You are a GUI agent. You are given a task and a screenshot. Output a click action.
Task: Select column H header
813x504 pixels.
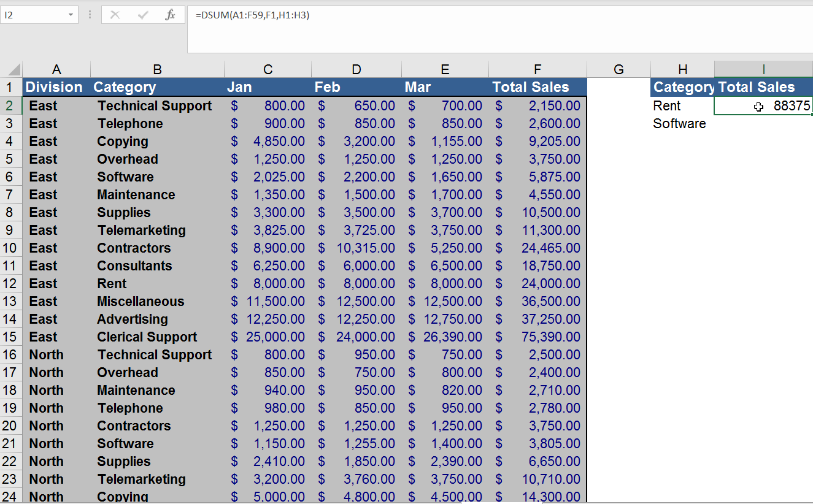[x=682, y=70]
